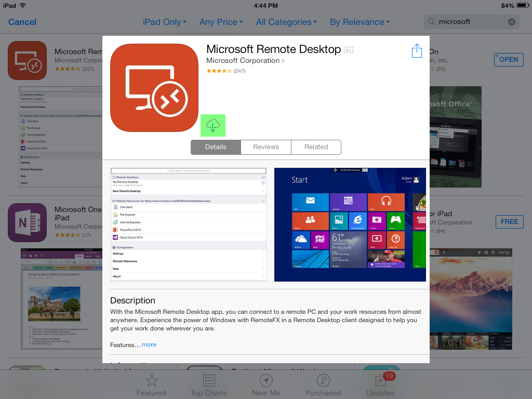Expand the iPad Only filter dropdown
Screen dimensions: 532x399
click(x=164, y=22)
